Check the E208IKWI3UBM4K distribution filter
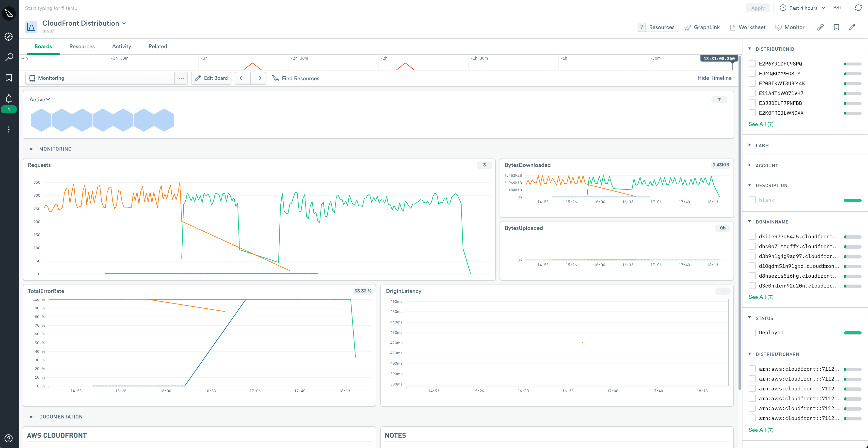 click(x=752, y=83)
